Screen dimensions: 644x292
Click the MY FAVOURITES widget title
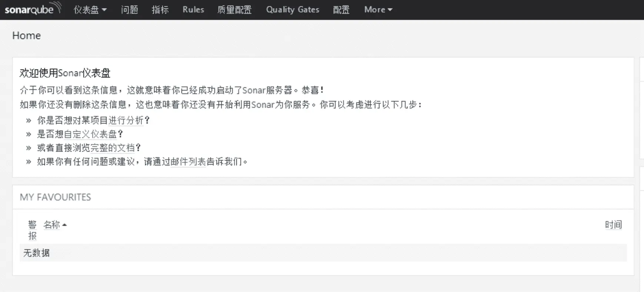[x=55, y=197]
